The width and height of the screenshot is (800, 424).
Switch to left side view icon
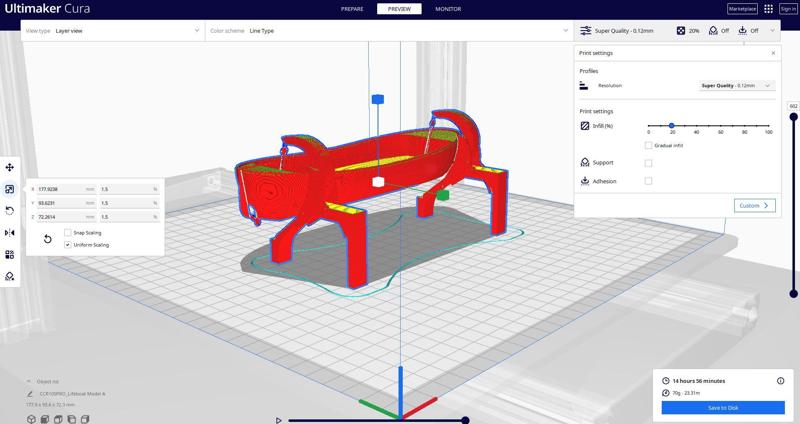(71, 419)
